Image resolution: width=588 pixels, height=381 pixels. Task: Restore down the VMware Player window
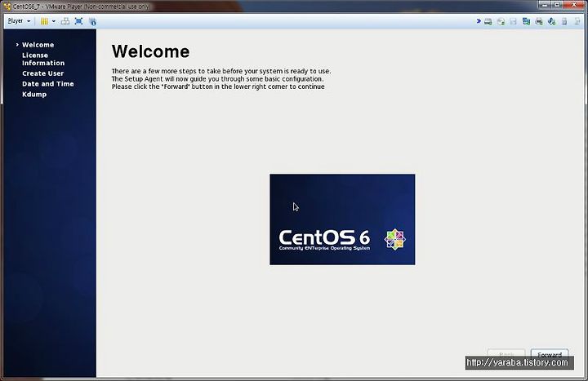pyautogui.click(x=557, y=5)
